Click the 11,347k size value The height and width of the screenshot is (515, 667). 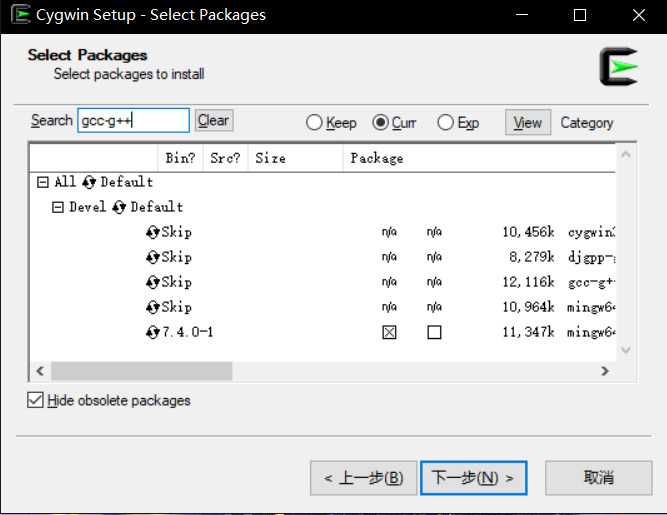(x=528, y=332)
